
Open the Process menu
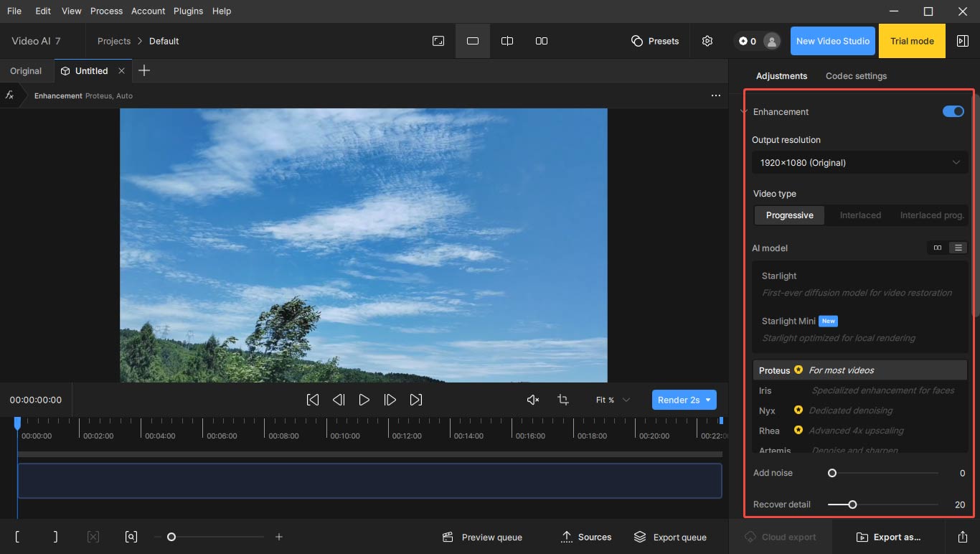(106, 11)
